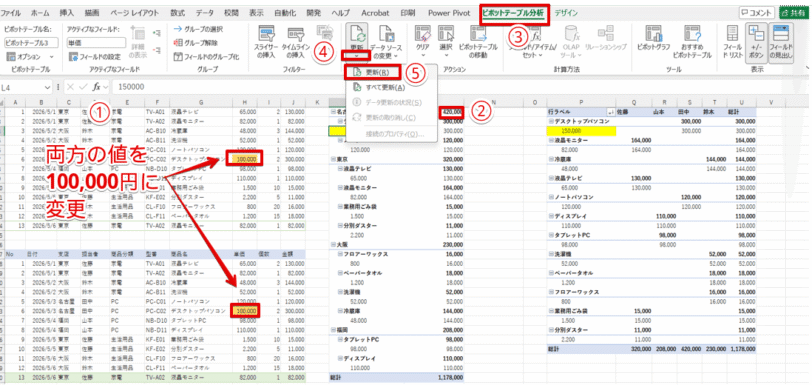
Task: Switch to the ホーム tab
Action: tap(40, 12)
